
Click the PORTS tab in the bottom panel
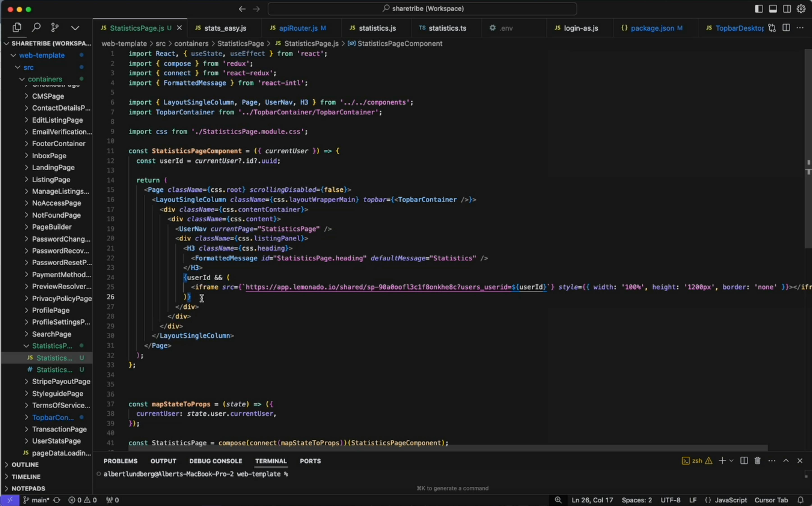pyautogui.click(x=310, y=460)
